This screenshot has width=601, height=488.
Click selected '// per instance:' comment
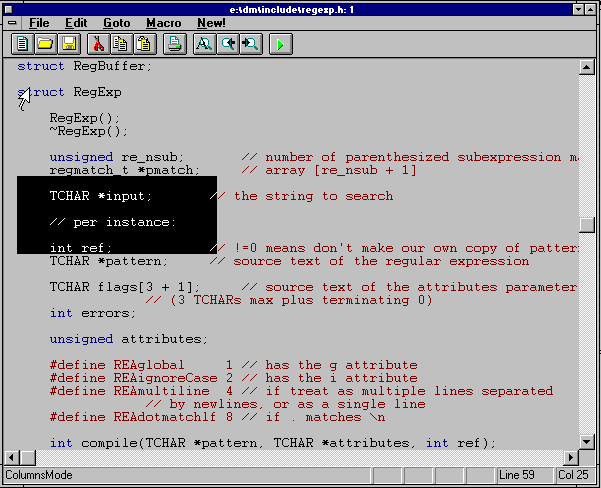[113, 222]
